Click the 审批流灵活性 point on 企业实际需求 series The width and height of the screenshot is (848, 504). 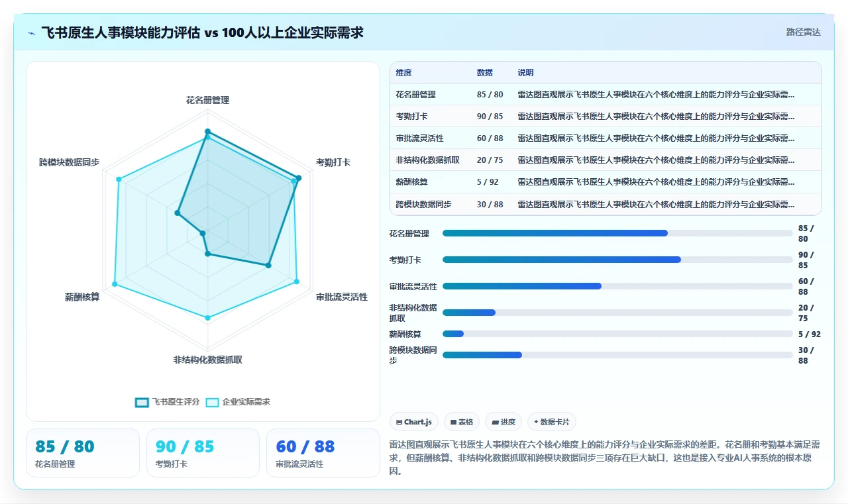click(x=297, y=282)
